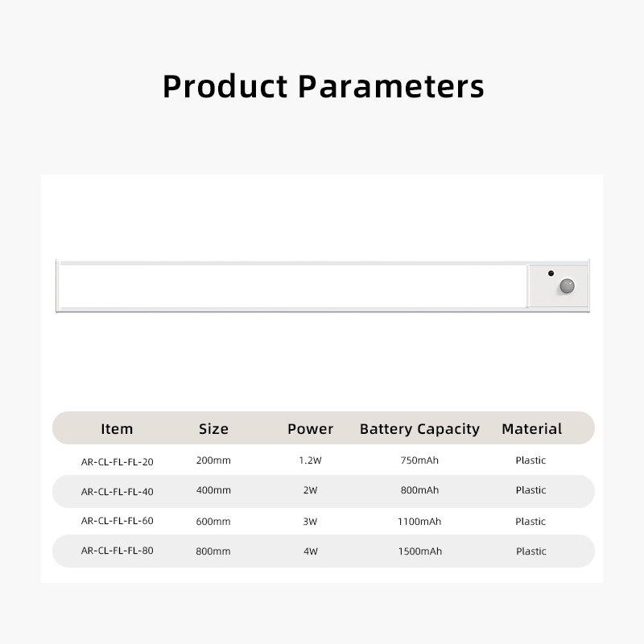Click the 800mAh battery capacity cell

tap(419, 490)
